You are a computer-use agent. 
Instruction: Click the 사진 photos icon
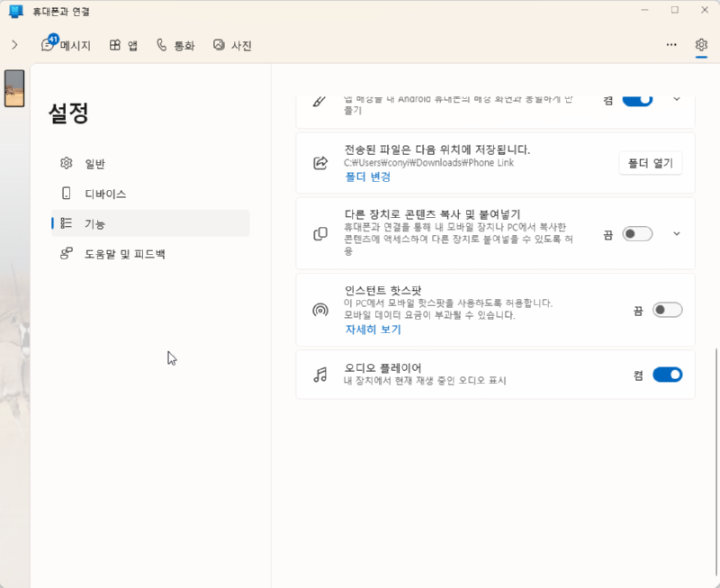pos(219,45)
